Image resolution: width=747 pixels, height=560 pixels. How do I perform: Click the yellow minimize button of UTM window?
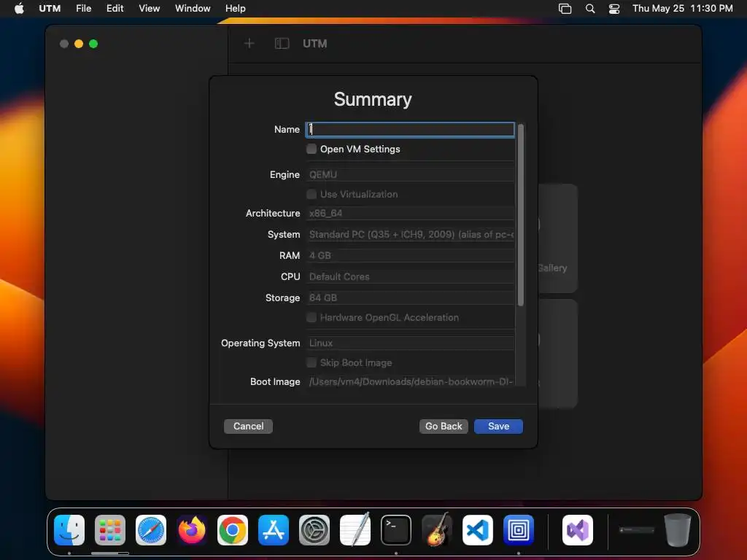pos(79,44)
